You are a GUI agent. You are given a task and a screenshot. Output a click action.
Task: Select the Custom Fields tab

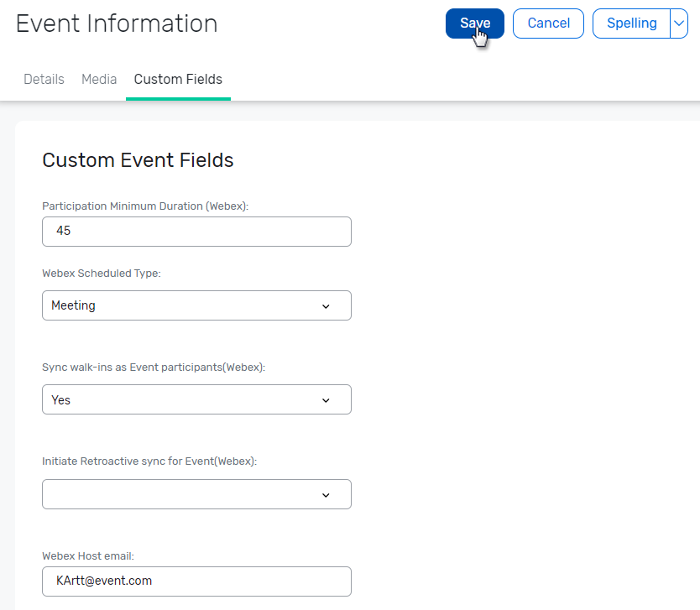(x=178, y=79)
